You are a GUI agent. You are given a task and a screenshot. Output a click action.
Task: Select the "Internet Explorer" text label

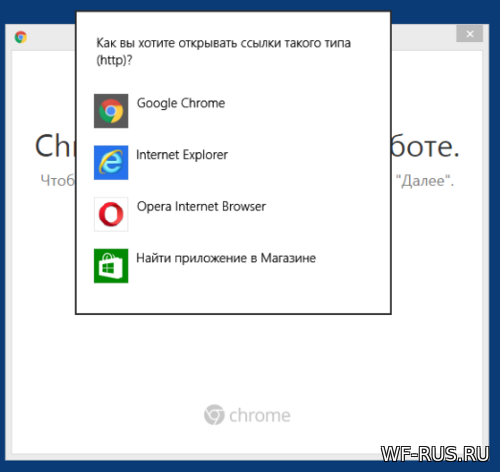pyautogui.click(x=182, y=155)
